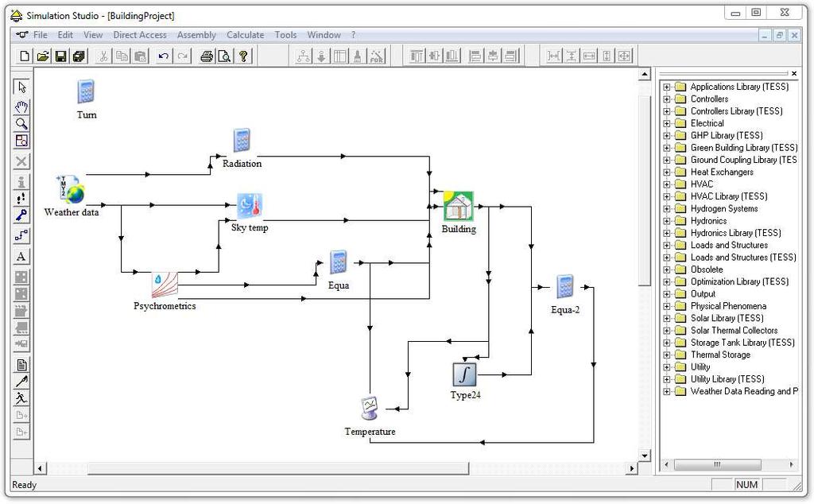Open the Tools menu

285,35
